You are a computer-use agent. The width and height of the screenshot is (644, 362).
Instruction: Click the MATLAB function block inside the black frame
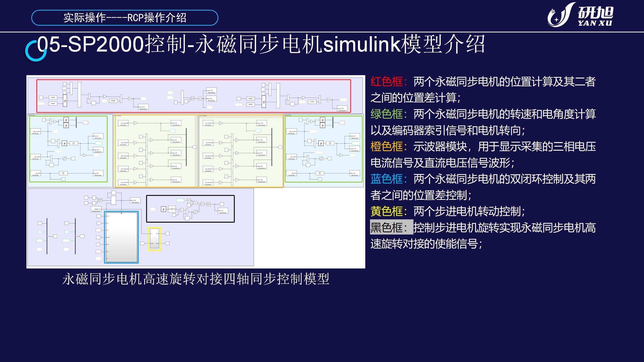[x=164, y=209]
